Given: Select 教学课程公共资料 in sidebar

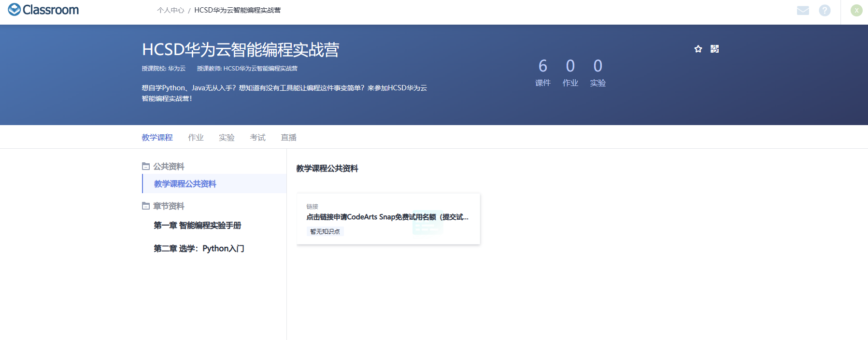Looking at the screenshot, I should click(x=214, y=184).
